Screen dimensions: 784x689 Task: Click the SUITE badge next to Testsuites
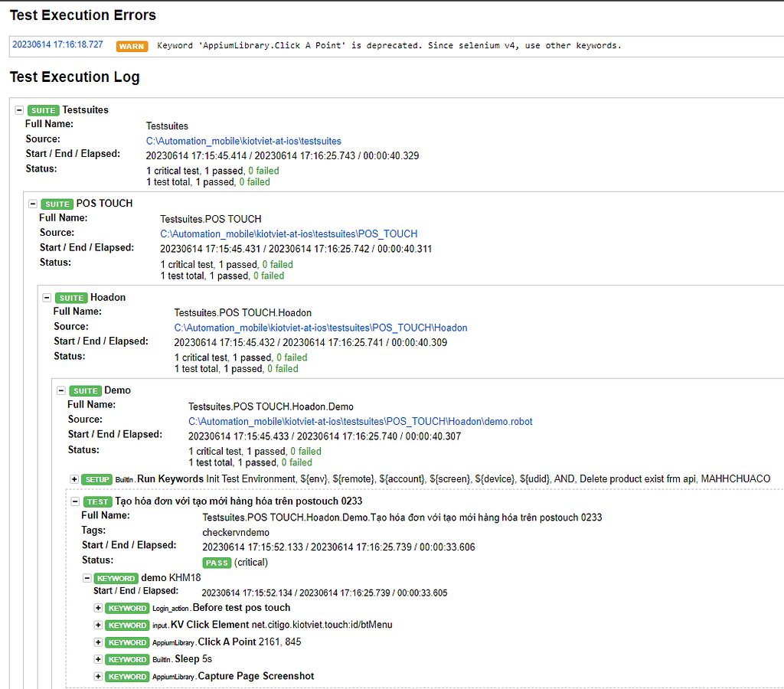pyautogui.click(x=44, y=110)
